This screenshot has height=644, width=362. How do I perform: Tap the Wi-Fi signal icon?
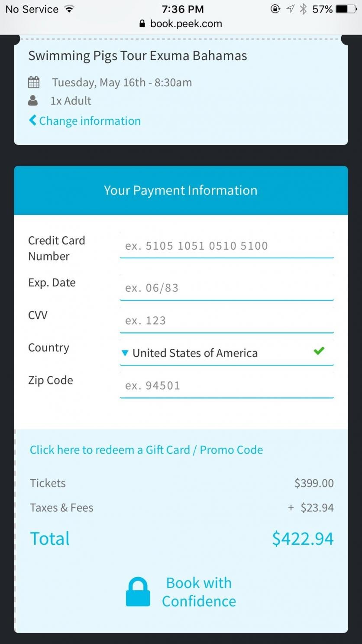pos(69,9)
